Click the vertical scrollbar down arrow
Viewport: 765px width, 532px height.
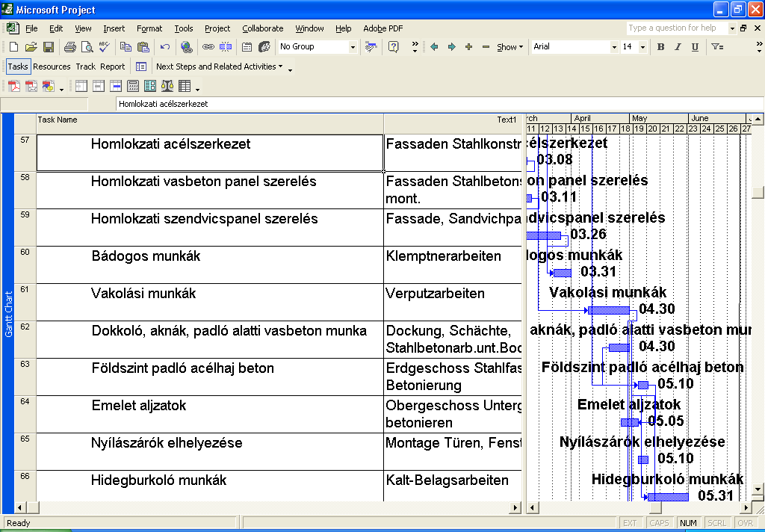click(758, 489)
